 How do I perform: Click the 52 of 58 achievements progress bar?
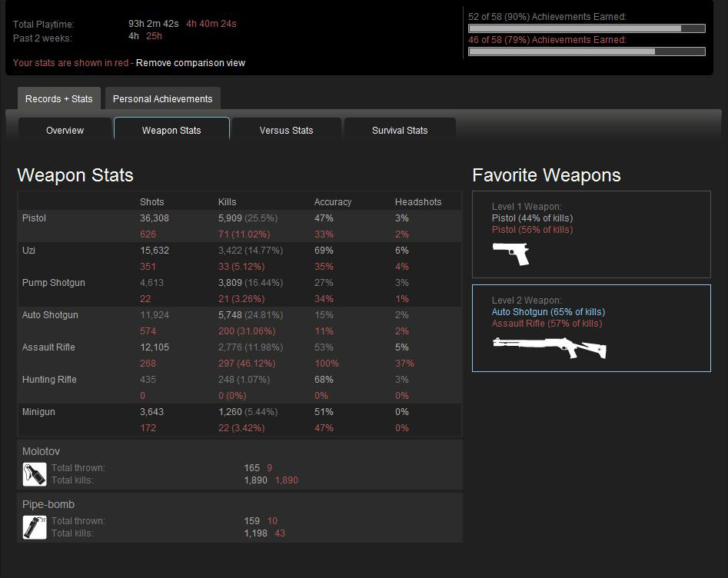pos(587,28)
